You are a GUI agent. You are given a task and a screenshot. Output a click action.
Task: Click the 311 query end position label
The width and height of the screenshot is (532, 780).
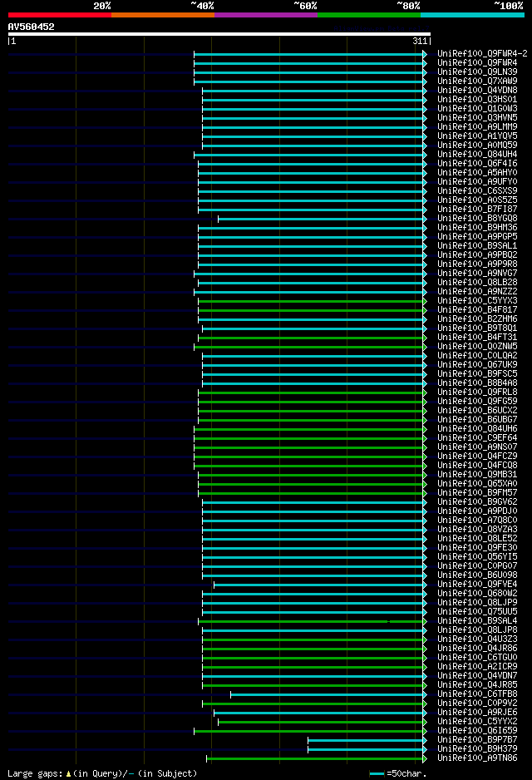point(420,42)
